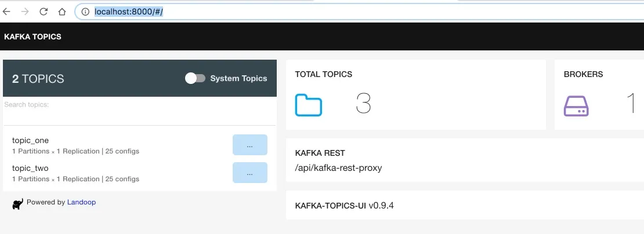644x234 pixels.
Task: Click the browser back arrow
Action: (x=7, y=11)
